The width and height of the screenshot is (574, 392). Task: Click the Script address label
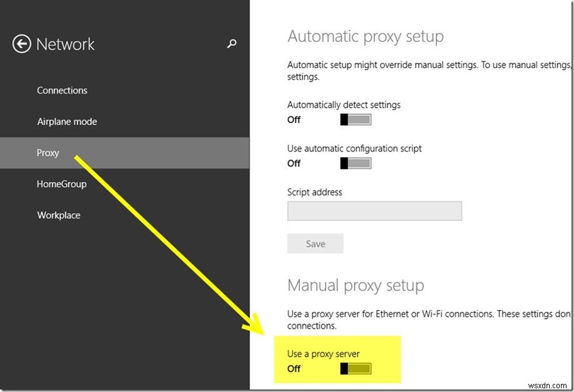click(314, 192)
